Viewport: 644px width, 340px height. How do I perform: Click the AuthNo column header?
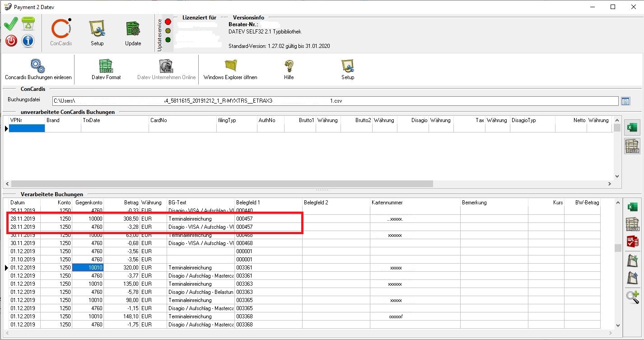tap(271, 120)
